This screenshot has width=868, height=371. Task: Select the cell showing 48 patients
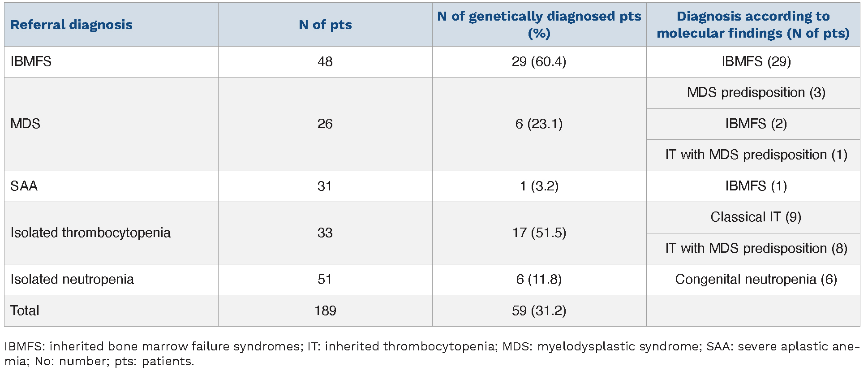(x=325, y=61)
